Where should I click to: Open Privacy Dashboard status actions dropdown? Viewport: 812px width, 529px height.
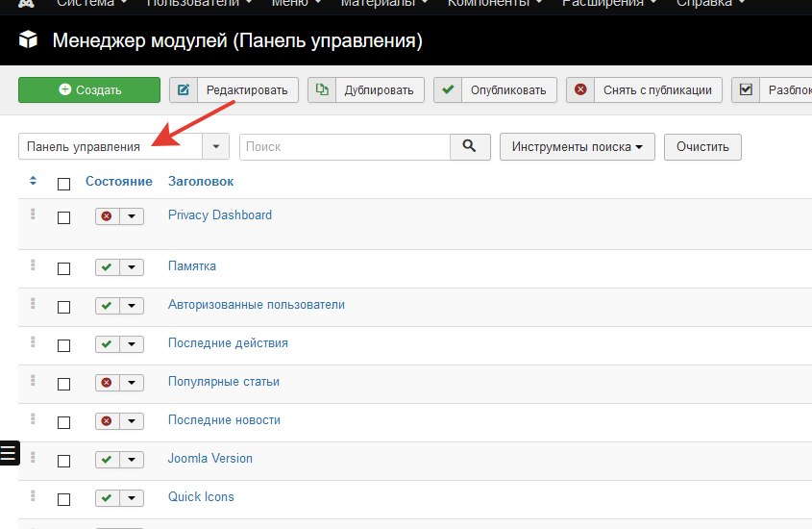tap(132, 216)
